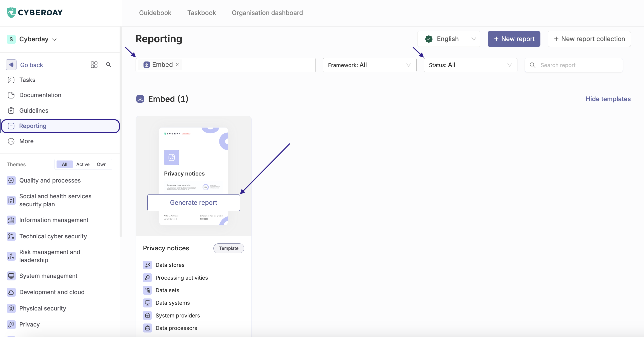Click the Go back arrow icon
This screenshot has height=337, width=644.
11,65
